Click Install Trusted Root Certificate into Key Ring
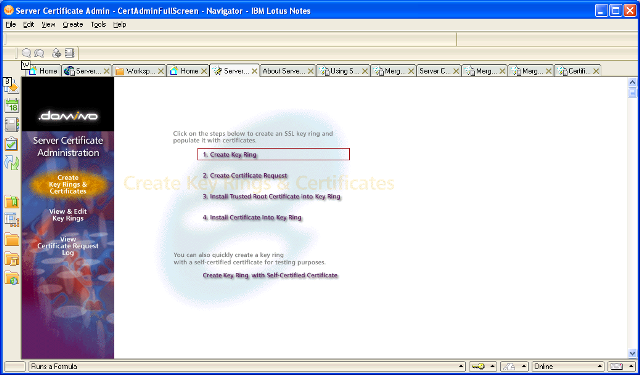640x375 pixels. coord(271,196)
